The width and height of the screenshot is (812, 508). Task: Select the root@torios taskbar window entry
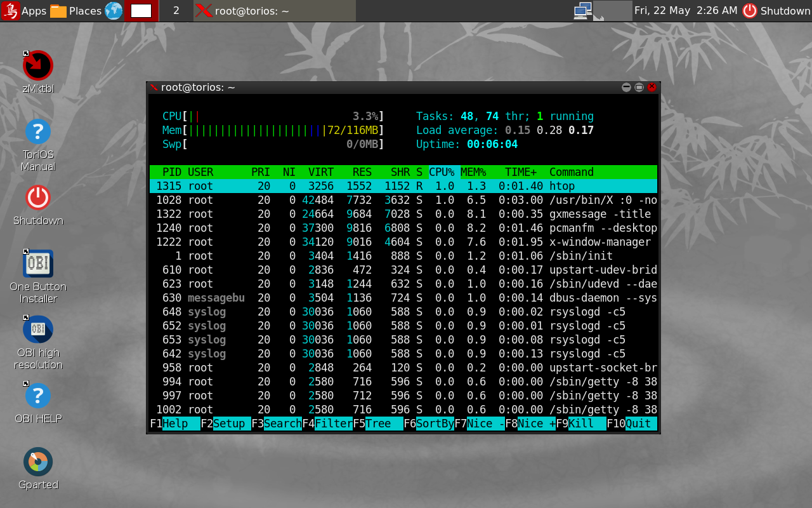click(x=274, y=11)
